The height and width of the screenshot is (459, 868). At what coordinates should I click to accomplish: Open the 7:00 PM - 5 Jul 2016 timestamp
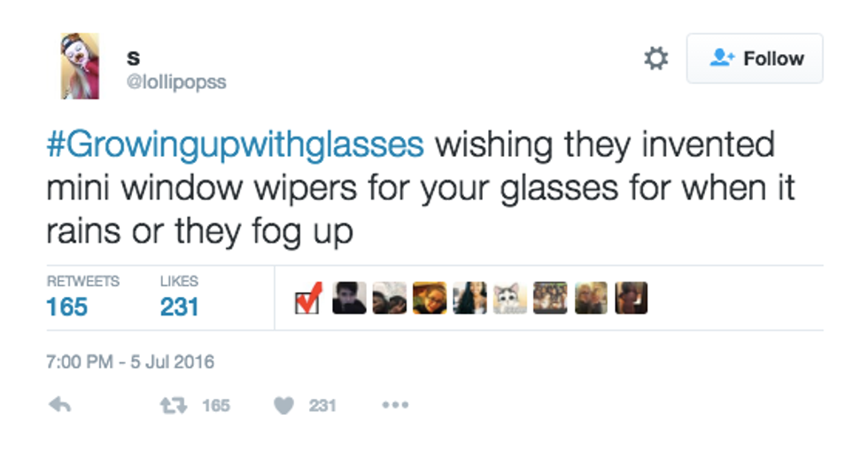tap(130, 362)
